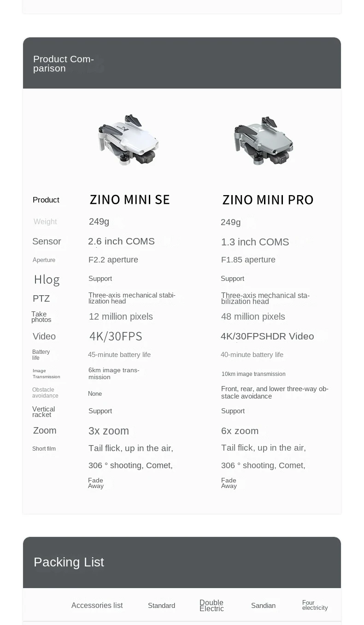Click the gray ZINO MINI PRO drone image
This screenshot has width=364, height=625.
pyautogui.click(x=263, y=141)
